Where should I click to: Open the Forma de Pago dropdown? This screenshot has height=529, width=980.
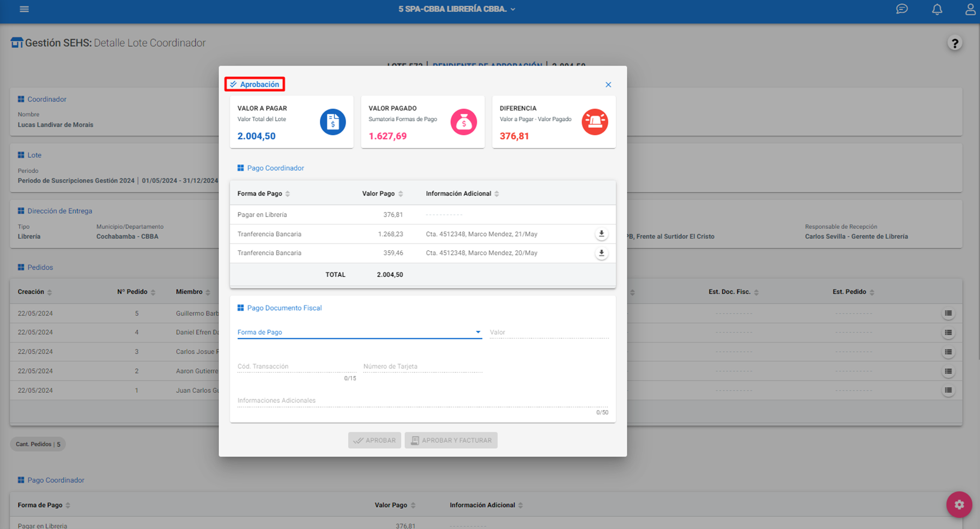[x=359, y=332]
